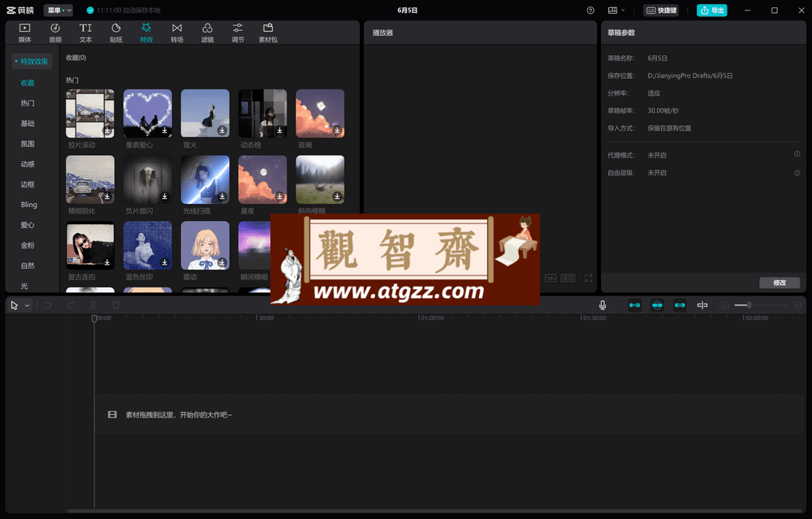Select the 贴纸 stickers tab
This screenshot has width=812, height=519.
pyautogui.click(x=116, y=32)
